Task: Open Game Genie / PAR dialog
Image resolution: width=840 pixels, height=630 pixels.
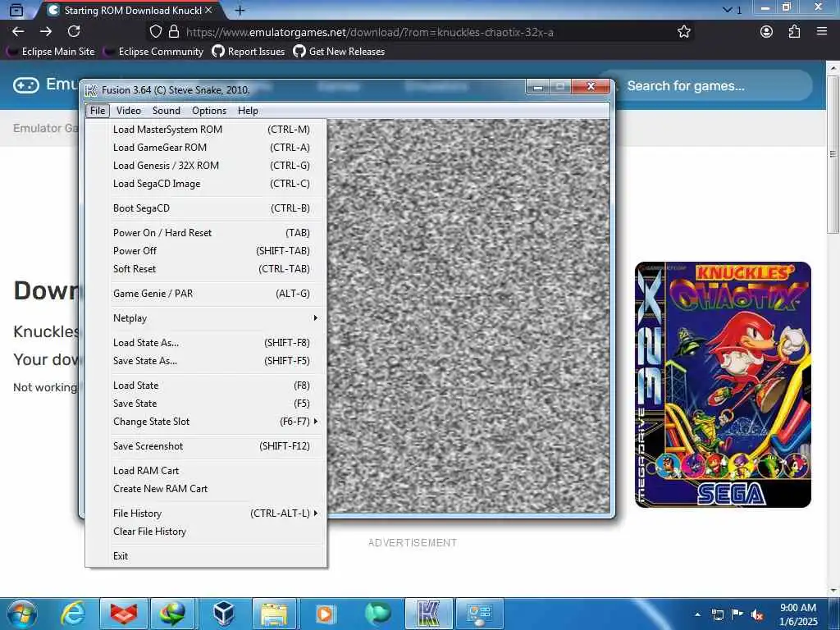Action: click(x=206, y=294)
